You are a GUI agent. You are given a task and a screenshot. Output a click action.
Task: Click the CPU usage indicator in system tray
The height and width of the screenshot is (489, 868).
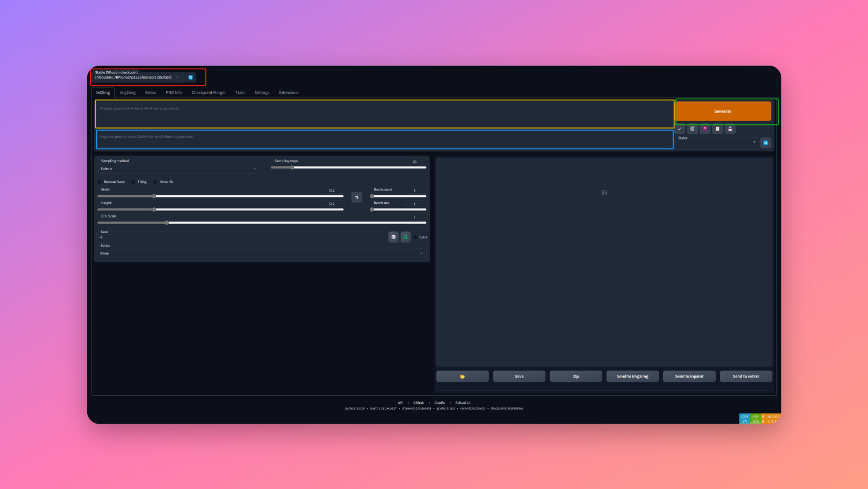click(745, 419)
